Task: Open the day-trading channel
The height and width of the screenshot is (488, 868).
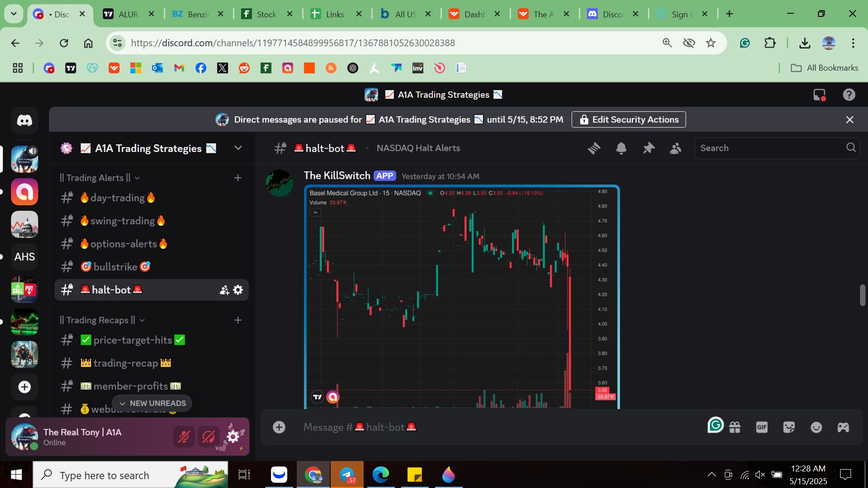Action: click(x=151, y=198)
